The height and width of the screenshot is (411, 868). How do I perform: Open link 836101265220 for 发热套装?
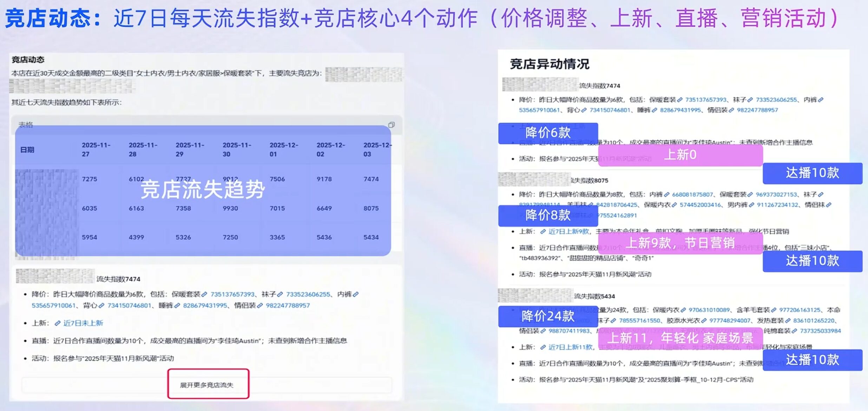click(x=814, y=320)
